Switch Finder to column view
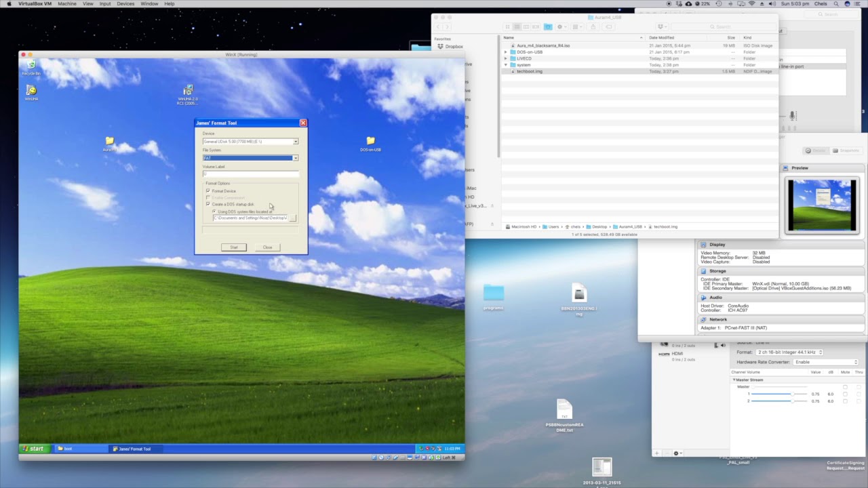868x488 pixels. (526, 26)
